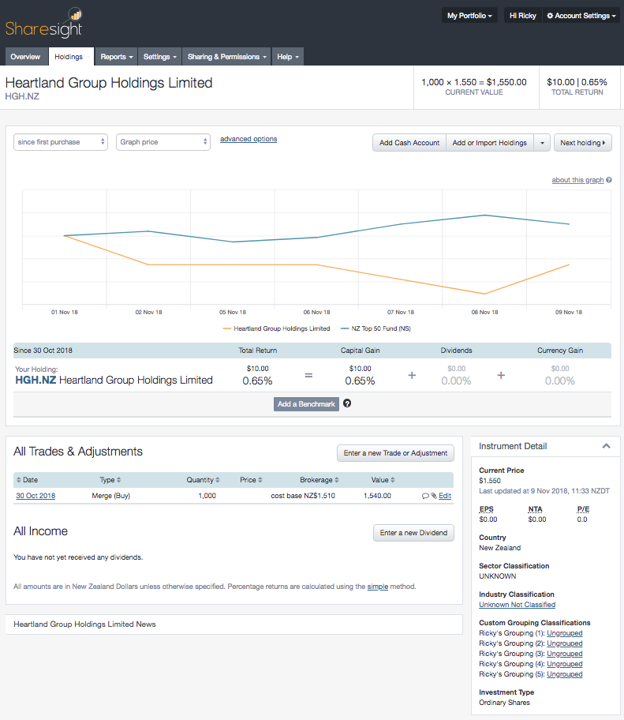Click attachment icon on 30 Oct trade row
624x720 pixels.
(433, 496)
